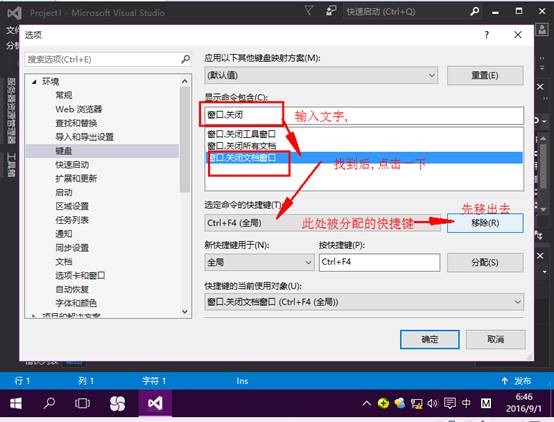This screenshot has height=422, width=554.
Task: Switch to Visual Studio taskbar icon
Action: pyautogui.click(x=155, y=403)
